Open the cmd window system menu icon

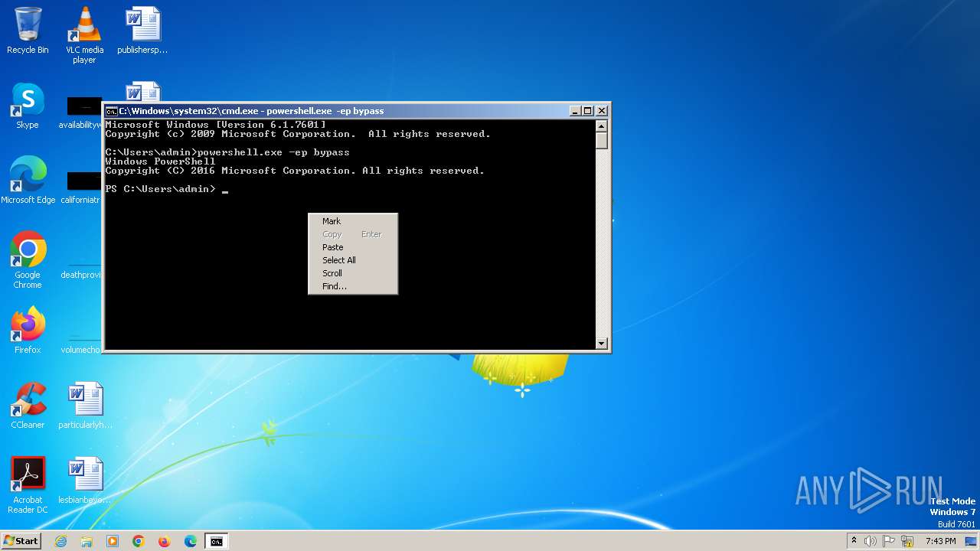111,111
